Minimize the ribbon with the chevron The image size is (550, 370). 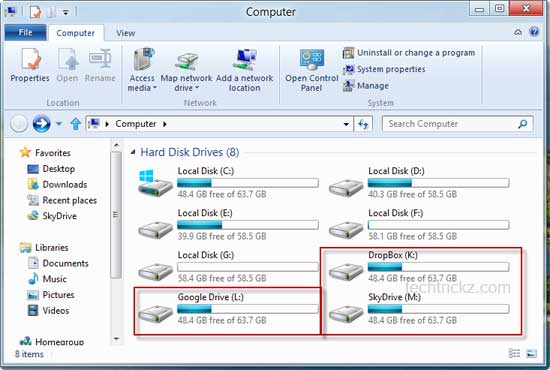coord(518,32)
